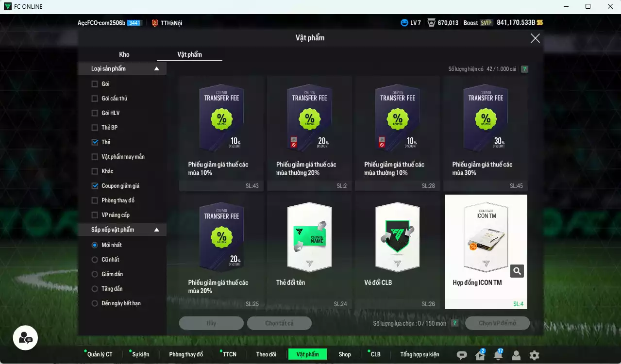The height and width of the screenshot is (364, 621).
Task: Click the Chọn tất cả button
Action: (x=279, y=323)
